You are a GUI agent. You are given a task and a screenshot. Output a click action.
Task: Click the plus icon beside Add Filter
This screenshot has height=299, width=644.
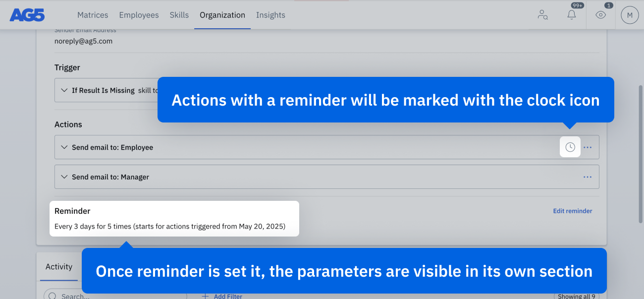206,296
